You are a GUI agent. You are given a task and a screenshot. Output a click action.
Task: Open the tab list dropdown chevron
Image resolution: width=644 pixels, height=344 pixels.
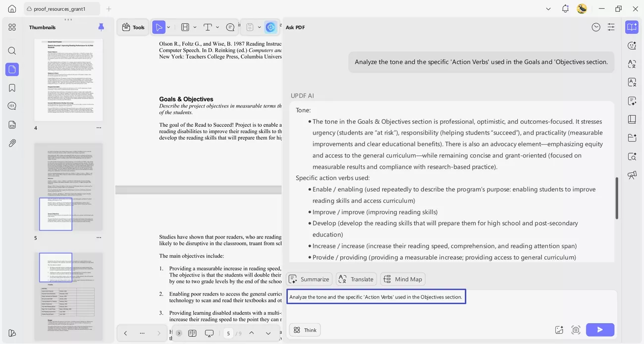tap(548, 9)
